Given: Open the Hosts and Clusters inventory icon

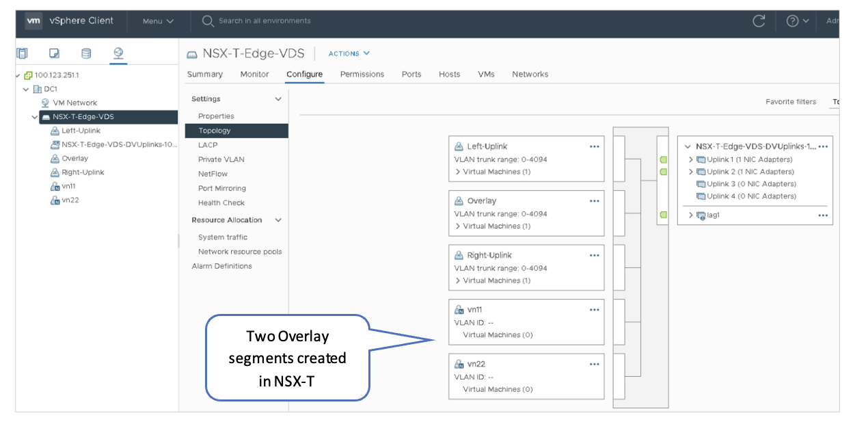Looking at the screenshot, I should (x=23, y=53).
